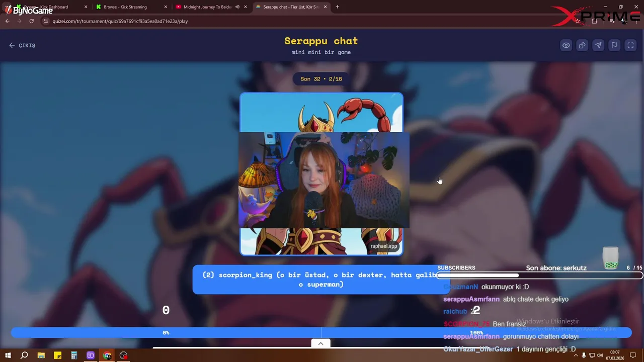This screenshot has height=362, width=644.
Task: Click the 'okunmuyor ki :D' chat message
Action: [x=505, y=287]
